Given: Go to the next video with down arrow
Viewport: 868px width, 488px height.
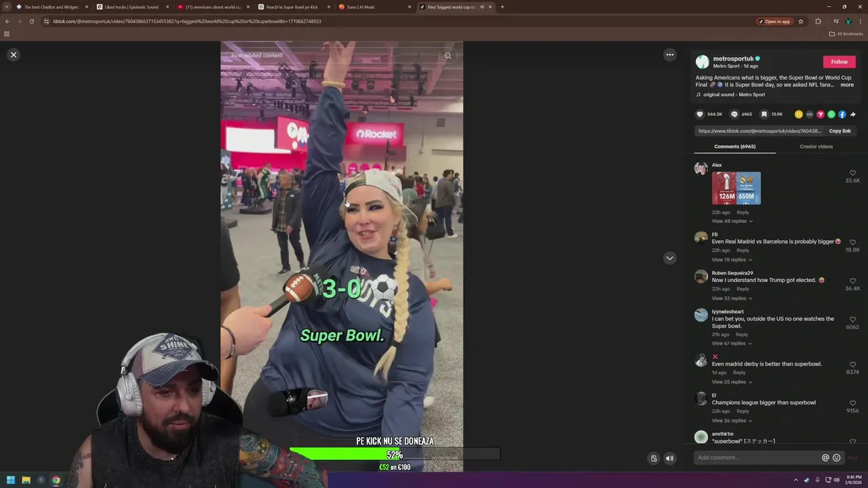Looking at the screenshot, I should [670, 258].
